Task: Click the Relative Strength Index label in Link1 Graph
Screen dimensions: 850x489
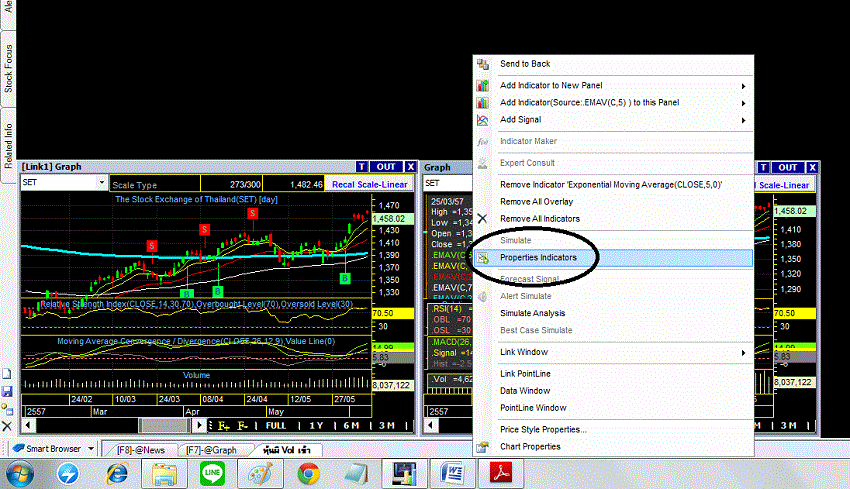Action: point(196,304)
